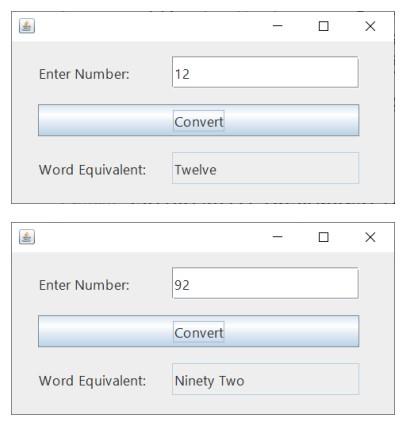Image resolution: width=405 pixels, height=425 pixels.
Task: Select the Ninety Two result field
Action: (265, 379)
